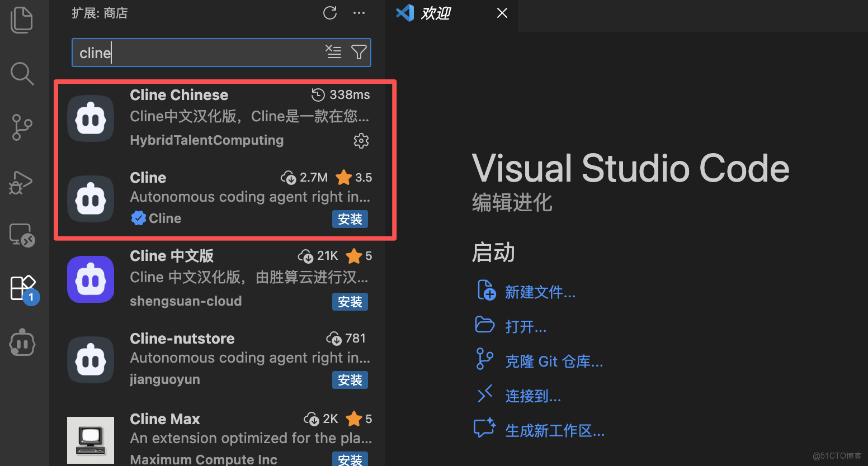The image size is (868, 466).
Task: Click the git branch icon beside 克隆 Git 仓库
Action: pyautogui.click(x=485, y=359)
